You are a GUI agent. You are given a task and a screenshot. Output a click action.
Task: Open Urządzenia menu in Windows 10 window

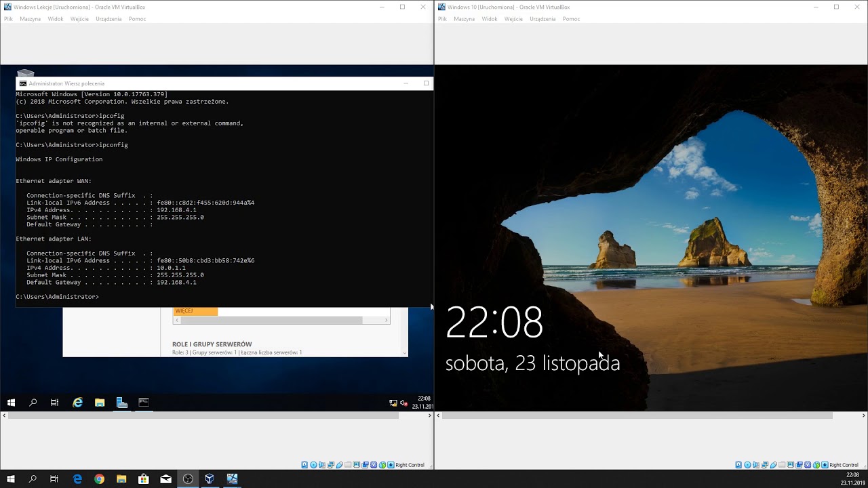[542, 19]
